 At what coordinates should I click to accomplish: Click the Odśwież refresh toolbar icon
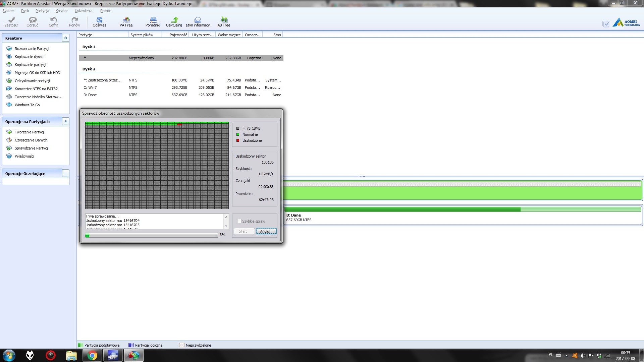99,22
